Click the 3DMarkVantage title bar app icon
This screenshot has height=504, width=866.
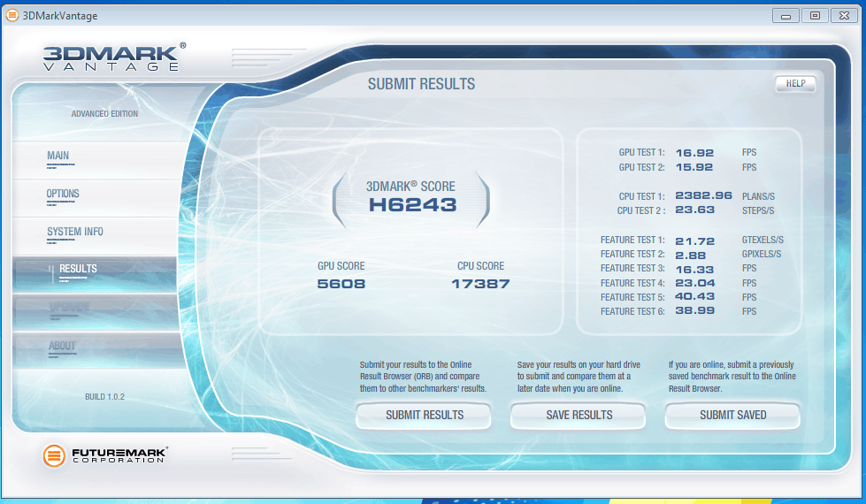tap(12, 15)
